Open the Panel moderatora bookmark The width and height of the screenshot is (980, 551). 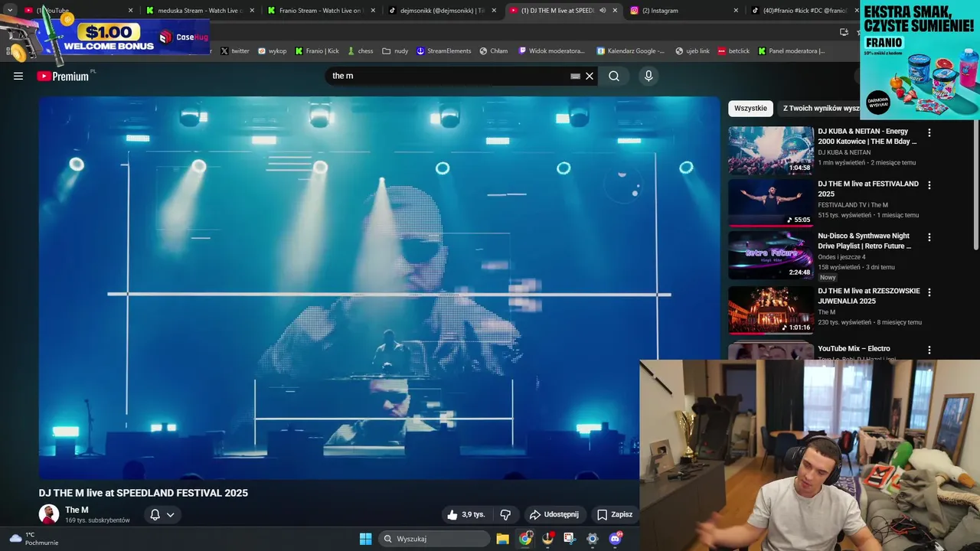click(792, 51)
